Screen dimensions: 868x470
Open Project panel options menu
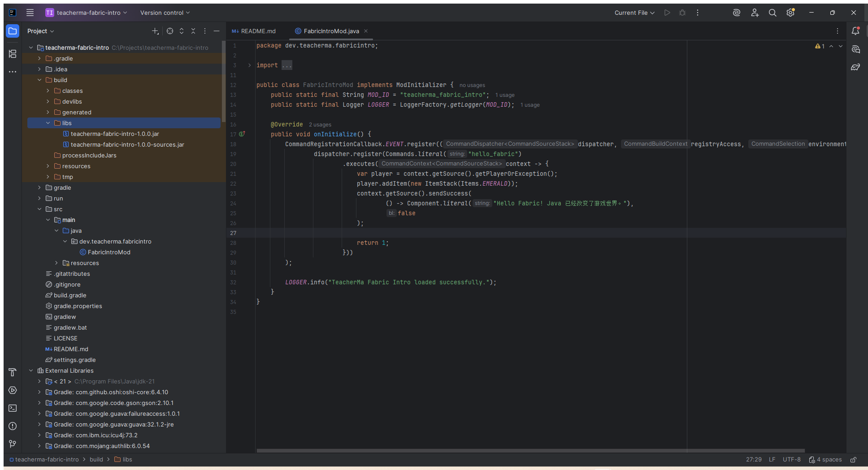(205, 31)
